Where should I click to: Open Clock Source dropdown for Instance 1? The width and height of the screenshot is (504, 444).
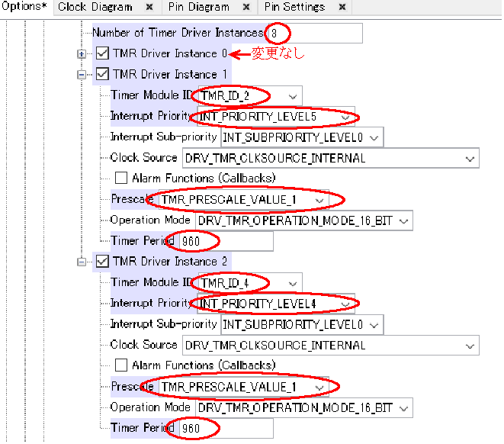(470, 159)
